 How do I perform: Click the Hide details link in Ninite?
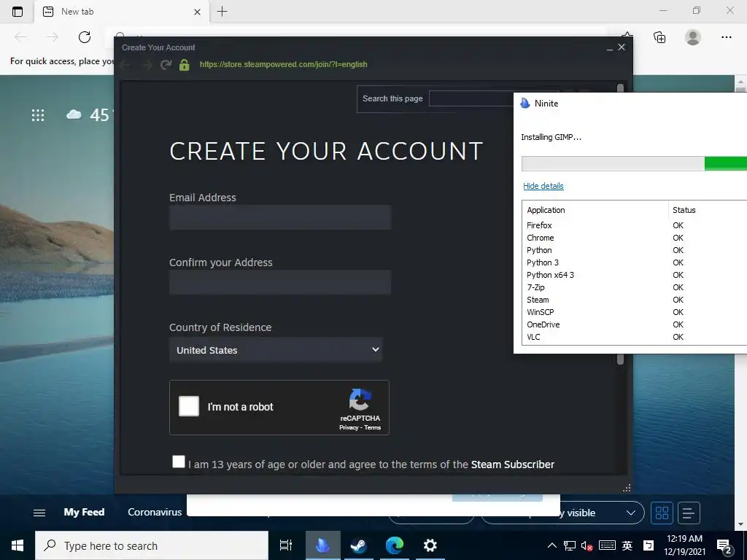point(543,186)
